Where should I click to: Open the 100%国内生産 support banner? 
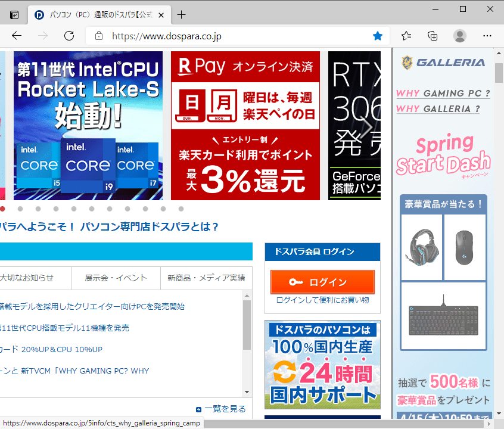pyautogui.click(x=322, y=365)
